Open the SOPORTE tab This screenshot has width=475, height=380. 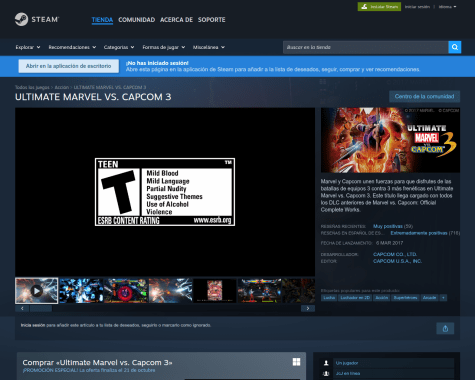[212, 20]
